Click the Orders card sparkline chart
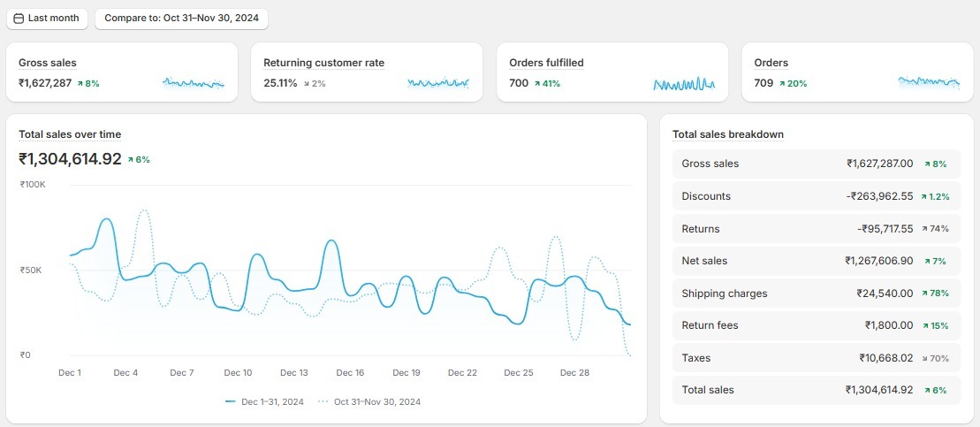Viewport: 980px width, 427px height. coord(929,83)
